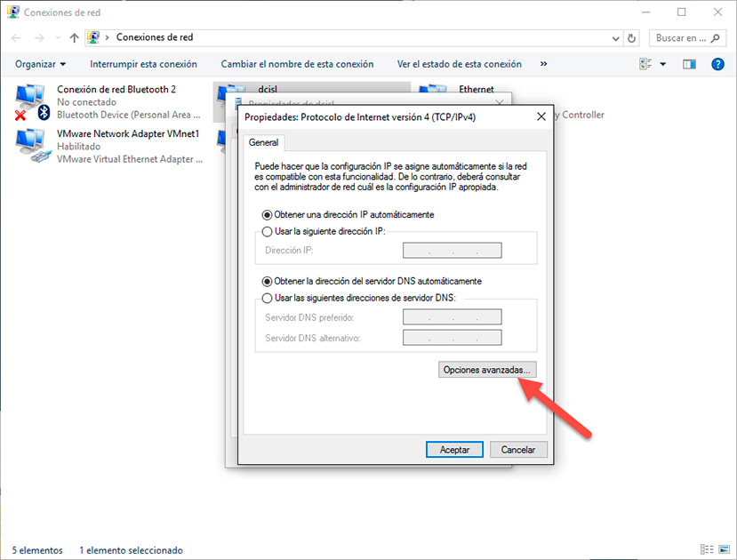Toggle the preview pane icon
Image resolution: width=737 pixels, height=560 pixels.
[x=688, y=64]
